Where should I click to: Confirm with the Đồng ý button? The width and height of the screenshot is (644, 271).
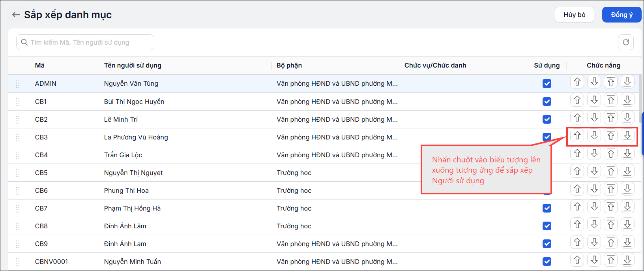[622, 15]
